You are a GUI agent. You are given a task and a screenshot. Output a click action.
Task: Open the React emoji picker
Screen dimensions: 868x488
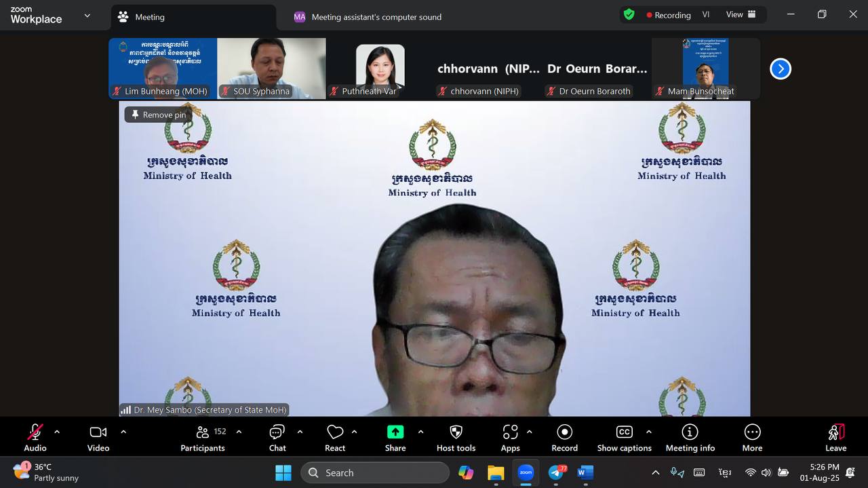pyautogui.click(x=335, y=438)
